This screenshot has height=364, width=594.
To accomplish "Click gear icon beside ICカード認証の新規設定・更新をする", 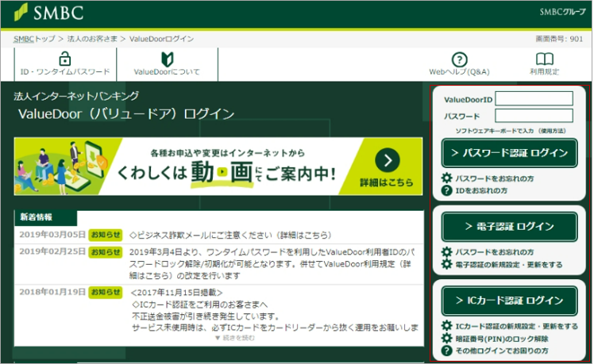I will 447,325.
